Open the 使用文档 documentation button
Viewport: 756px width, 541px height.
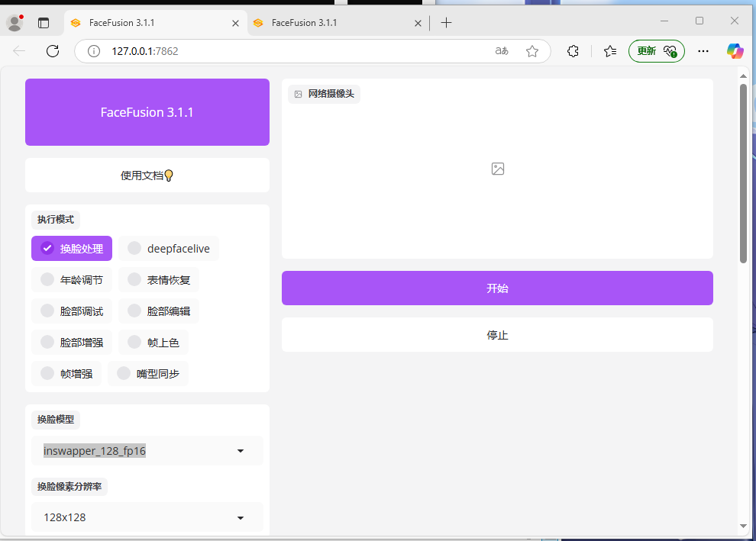point(147,176)
